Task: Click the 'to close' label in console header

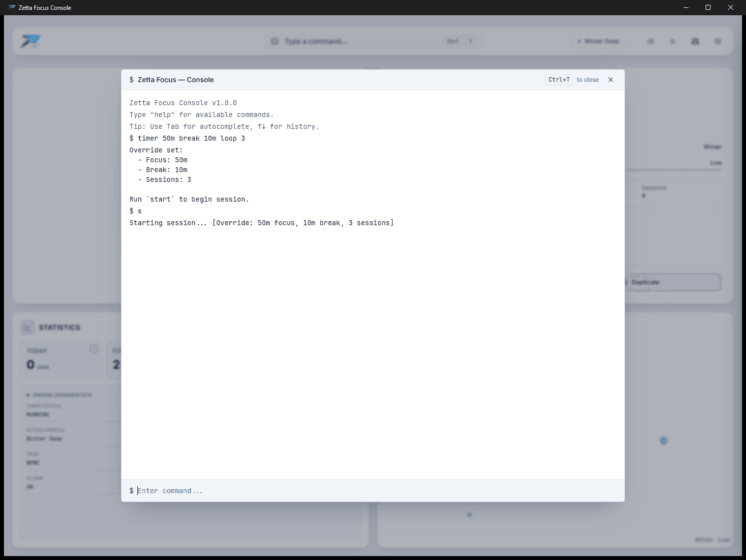Action: 588,80
